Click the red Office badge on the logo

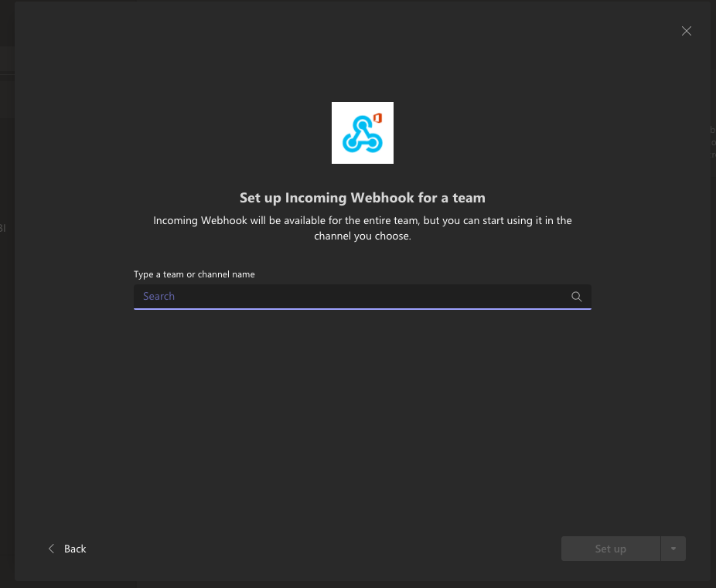(x=377, y=118)
